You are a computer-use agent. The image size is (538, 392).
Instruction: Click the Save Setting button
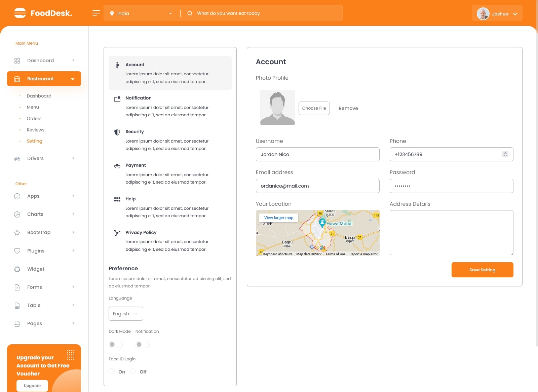point(482,270)
